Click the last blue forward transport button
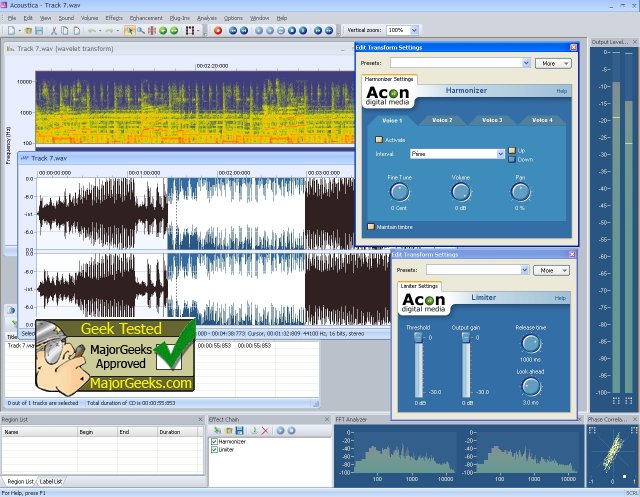640x497 pixels. pos(329,31)
